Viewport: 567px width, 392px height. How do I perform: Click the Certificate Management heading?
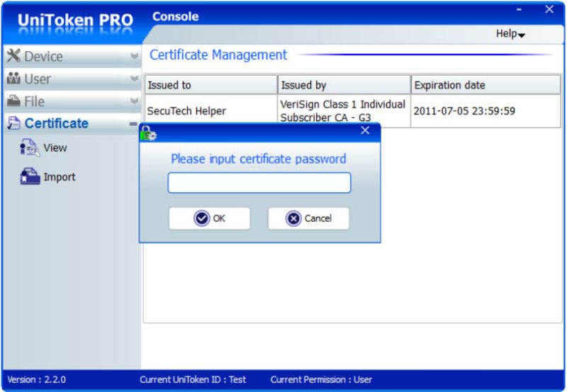tap(218, 55)
